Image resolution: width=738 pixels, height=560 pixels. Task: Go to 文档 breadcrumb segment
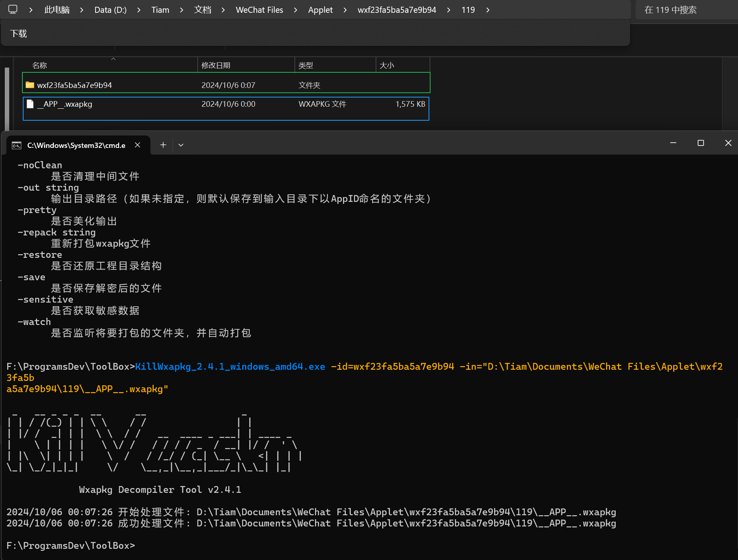[x=203, y=10]
